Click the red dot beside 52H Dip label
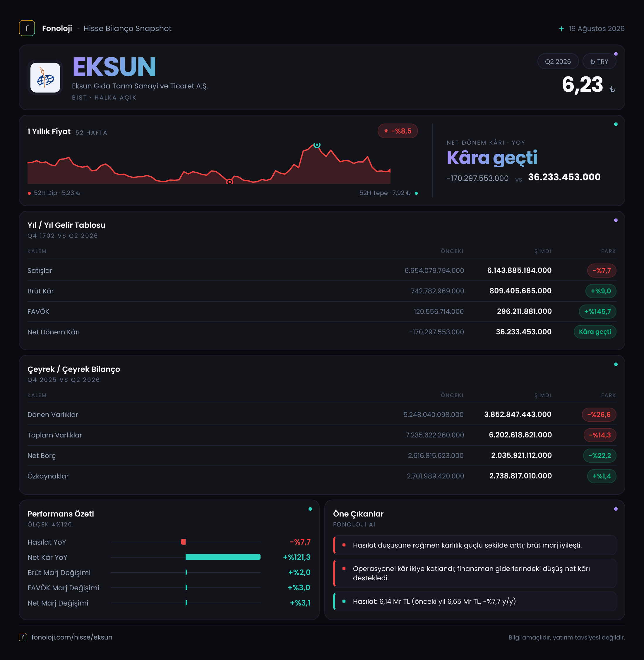Image resolution: width=644 pixels, height=660 pixels. click(x=30, y=193)
